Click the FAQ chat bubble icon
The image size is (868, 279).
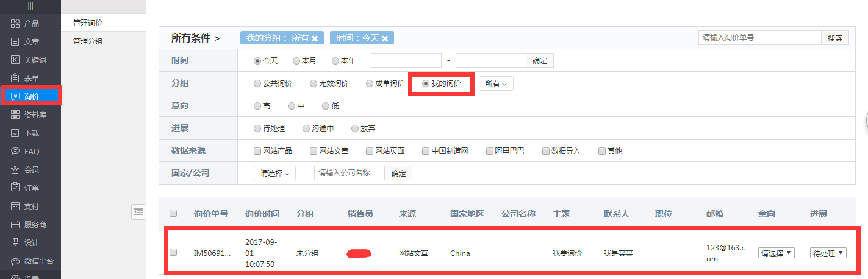coord(16,151)
